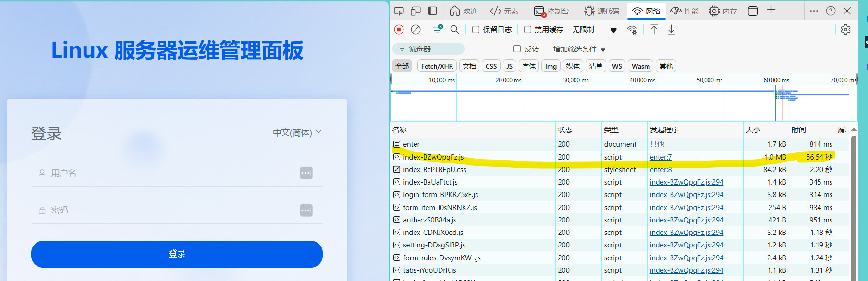868x281 pixels.
Task: Click the 60,000 ms timeline overview marker
Action: pos(776,80)
